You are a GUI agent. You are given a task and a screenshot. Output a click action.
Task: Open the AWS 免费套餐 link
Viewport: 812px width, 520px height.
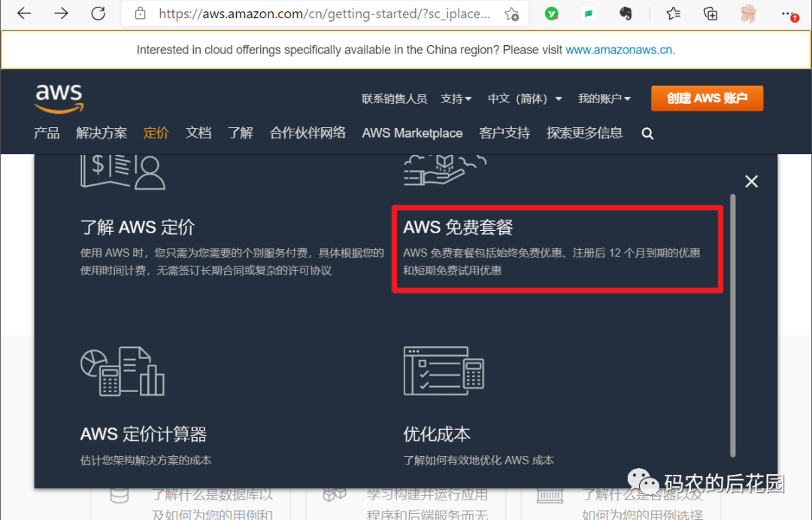coord(458,227)
